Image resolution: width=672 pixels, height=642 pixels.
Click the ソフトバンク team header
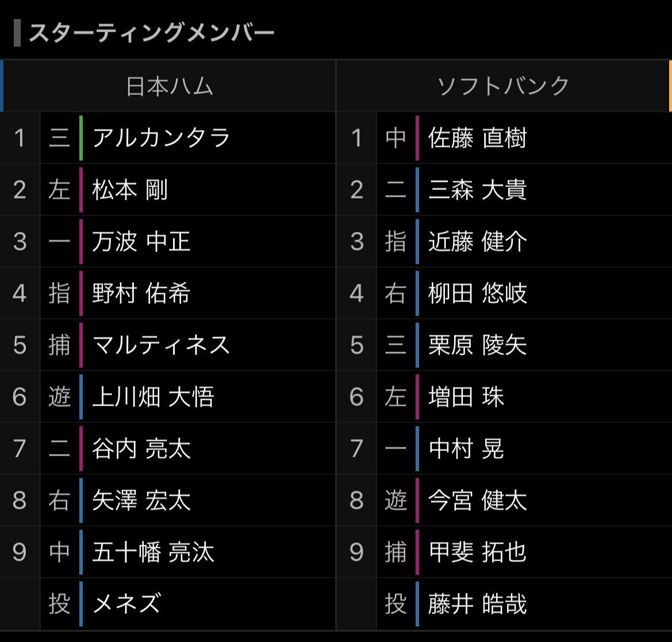tap(503, 86)
